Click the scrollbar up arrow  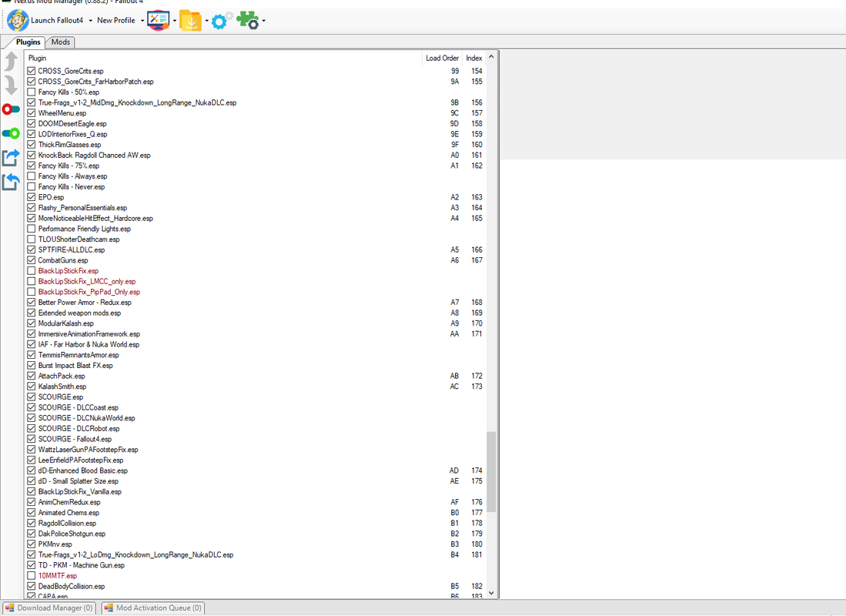(x=491, y=57)
